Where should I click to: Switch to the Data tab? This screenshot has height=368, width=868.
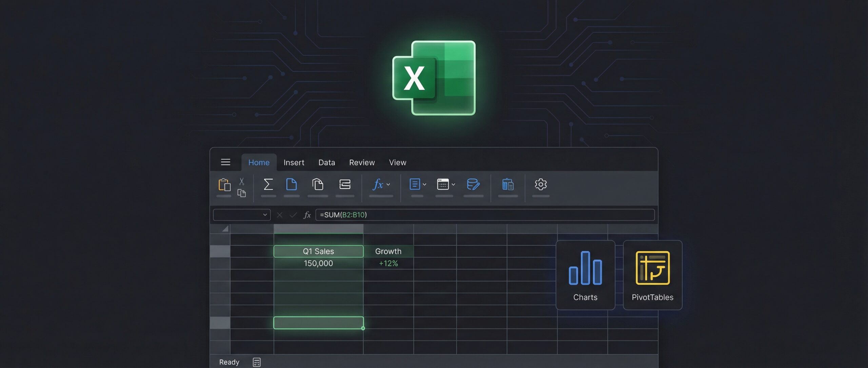click(x=326, y=162)
